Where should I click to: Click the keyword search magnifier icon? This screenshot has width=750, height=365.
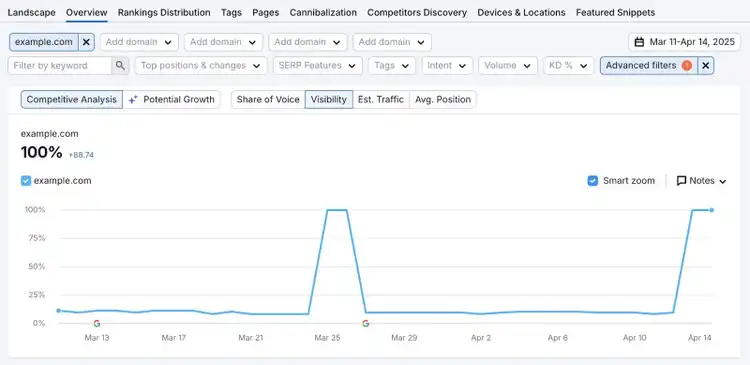coord(120,66)
